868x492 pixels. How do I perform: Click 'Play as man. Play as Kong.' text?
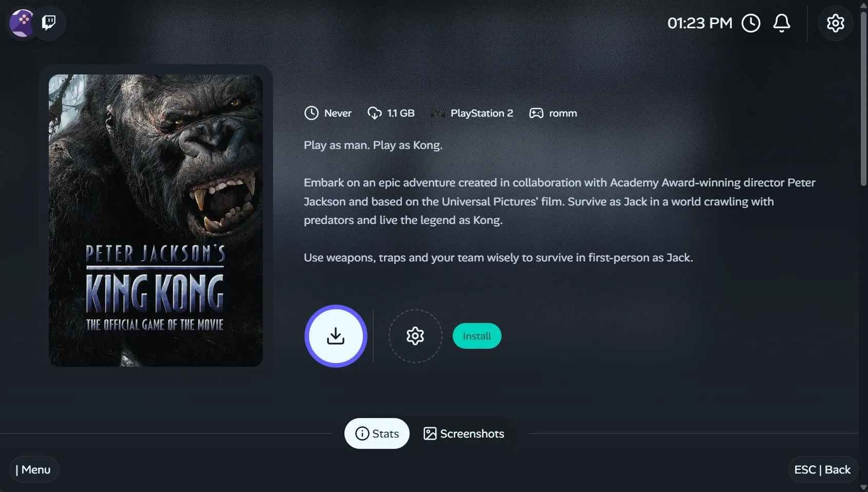point(373,145)
